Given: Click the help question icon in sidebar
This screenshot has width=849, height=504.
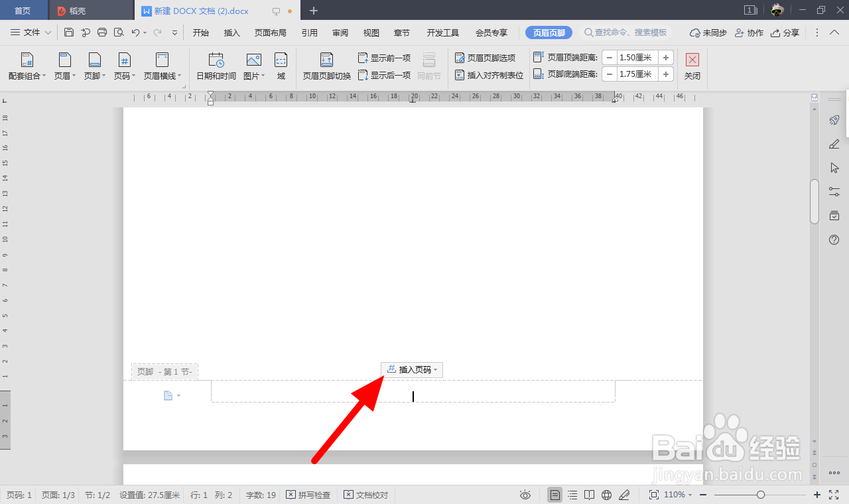Looking at the screenshot, I should tap(834, 239).
